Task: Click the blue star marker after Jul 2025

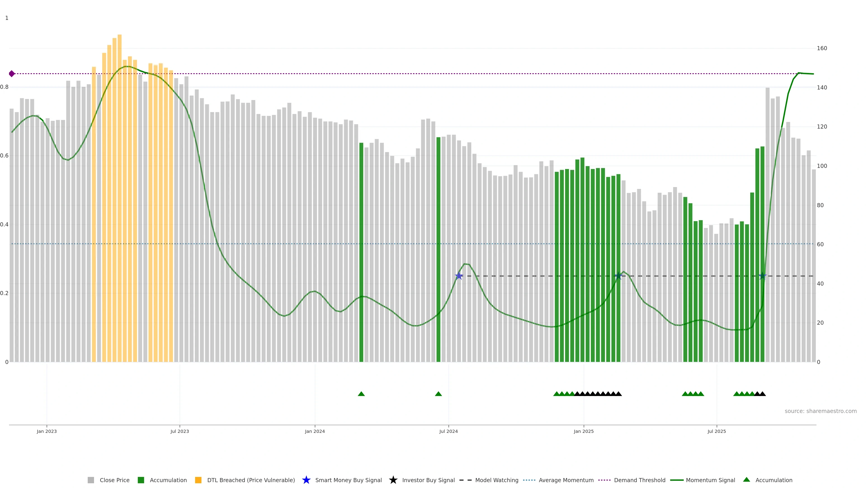Action: (763, 276)
